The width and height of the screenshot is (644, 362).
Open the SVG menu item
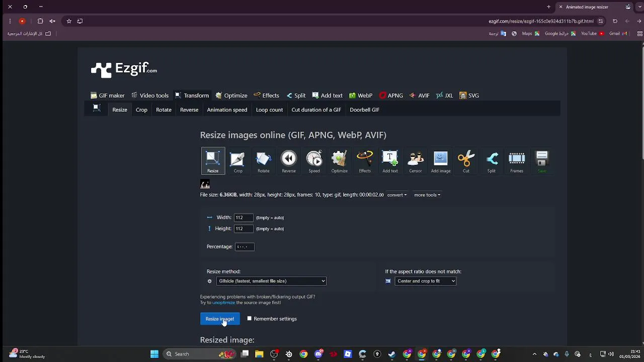[469, 96]
